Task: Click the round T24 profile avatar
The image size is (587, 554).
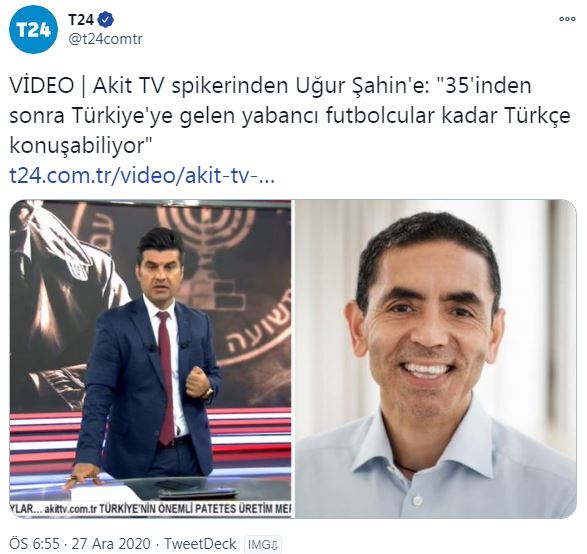Action: [34, 30]
